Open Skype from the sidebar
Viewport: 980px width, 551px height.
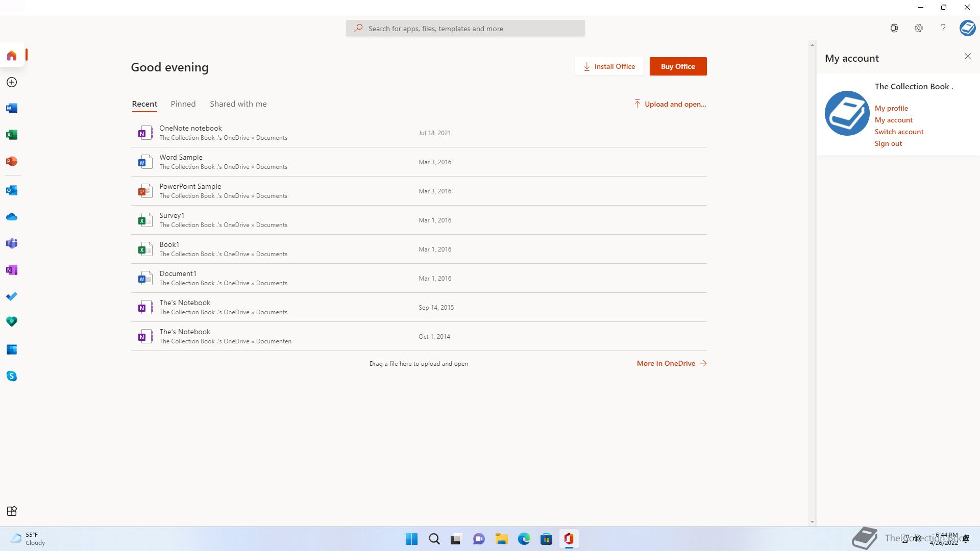coord(12,376)
